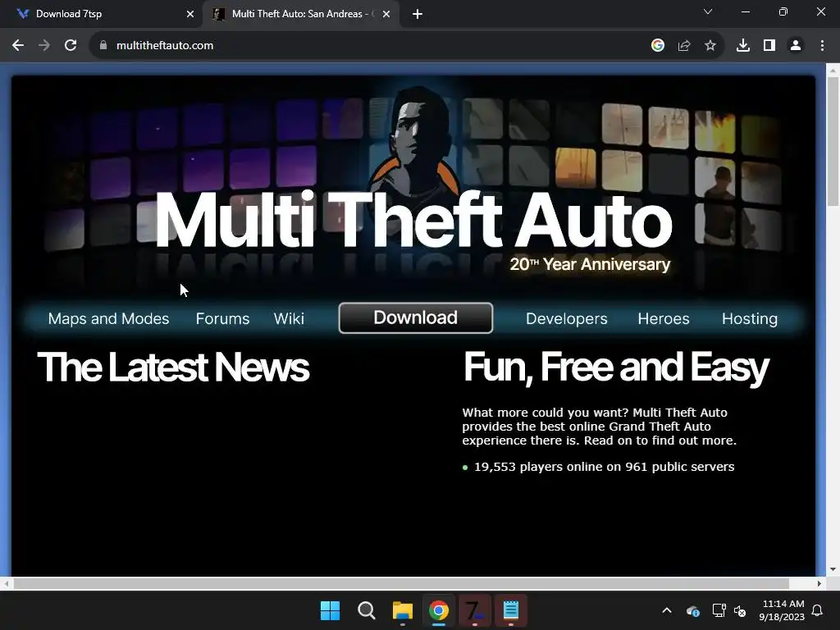Open the Windows Start menu
This screenshot has width=840, height=630.
tap(330, 610)
